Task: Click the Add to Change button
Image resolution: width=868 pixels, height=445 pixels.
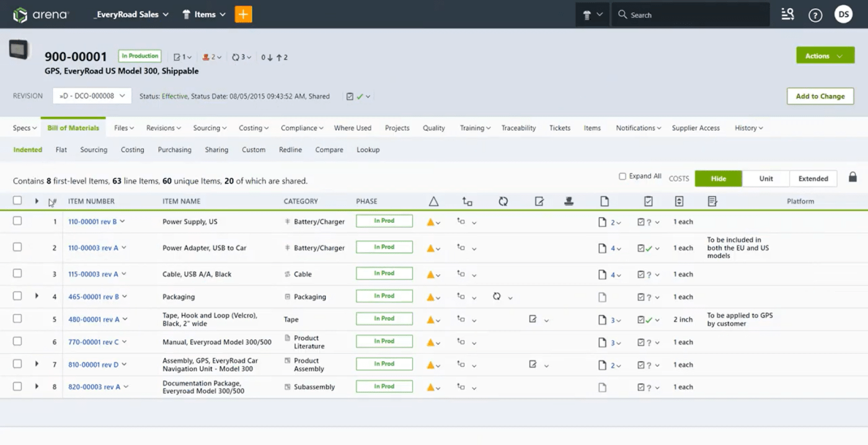Action: click(820, 96)
